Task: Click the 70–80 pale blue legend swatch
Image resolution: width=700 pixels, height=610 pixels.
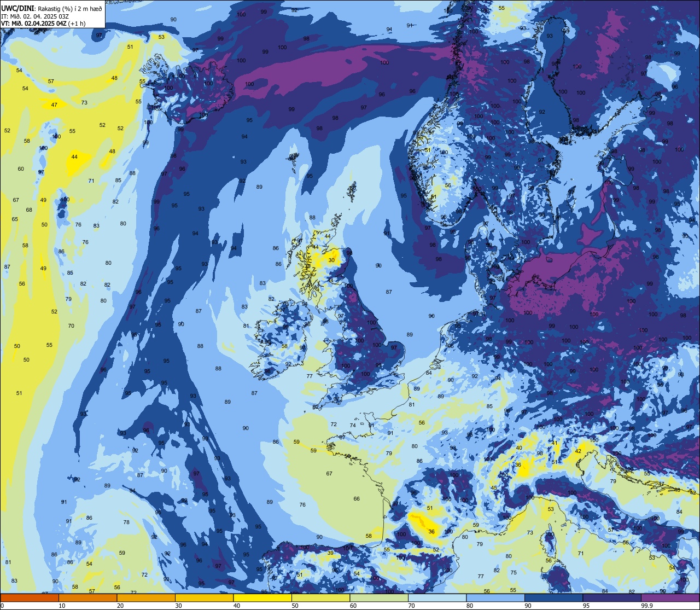Action: [x=437, y=597]
